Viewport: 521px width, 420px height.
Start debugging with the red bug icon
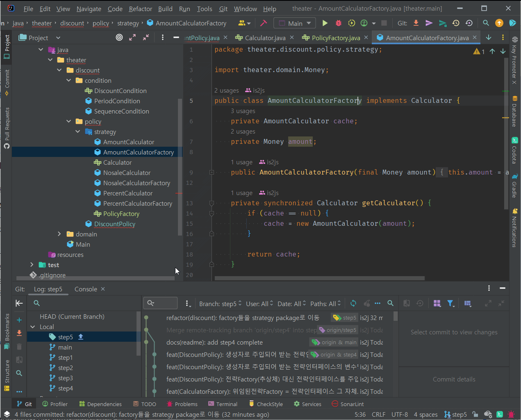338,23
